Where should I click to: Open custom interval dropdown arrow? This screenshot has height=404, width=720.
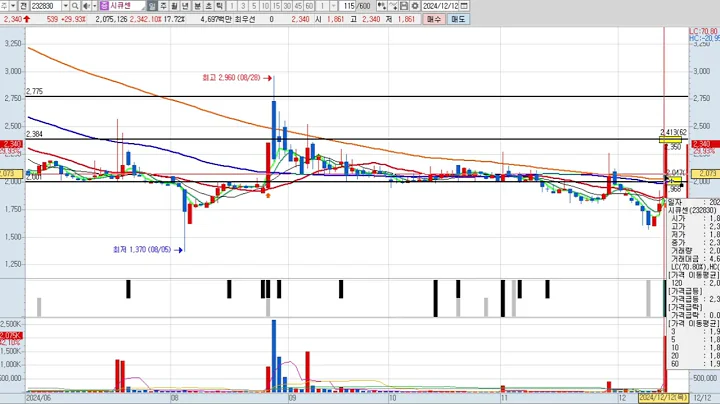click(333, 6)
